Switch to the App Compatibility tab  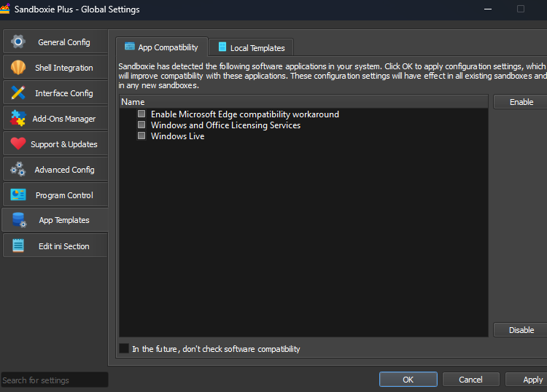click(162, 47)
